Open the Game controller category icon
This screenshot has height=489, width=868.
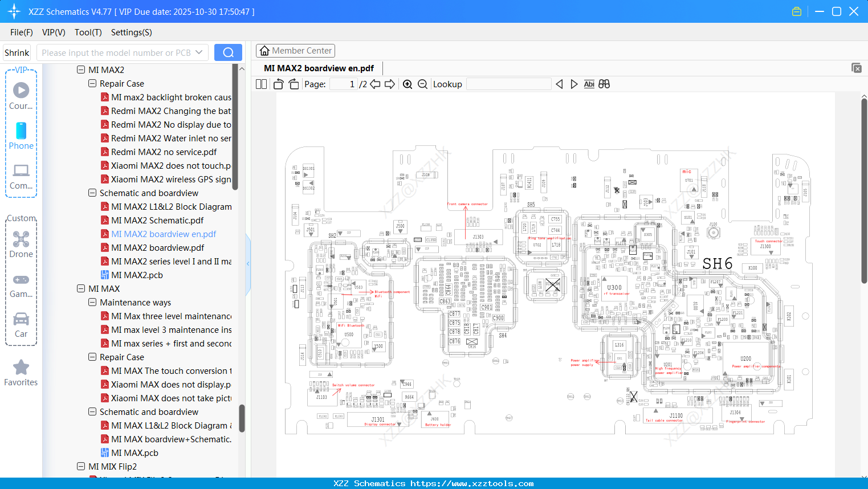tap(21, 284)
